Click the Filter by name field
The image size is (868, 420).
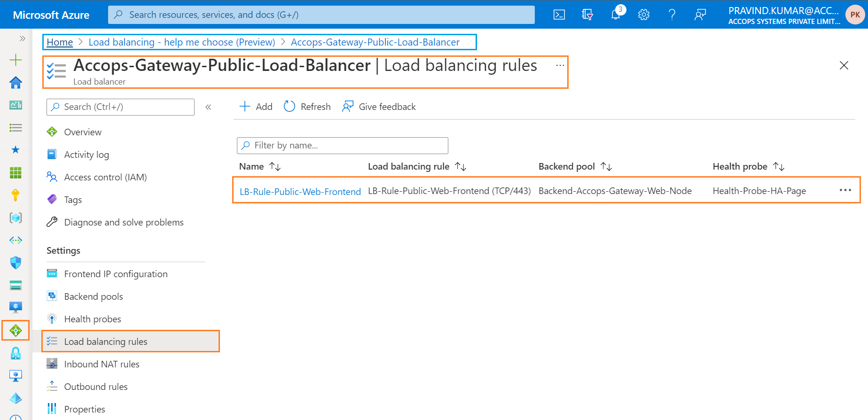(343, 146)
